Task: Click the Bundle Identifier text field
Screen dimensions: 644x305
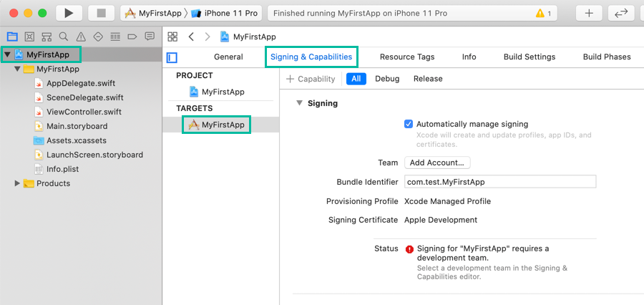Action: click(x=499, y=182)
